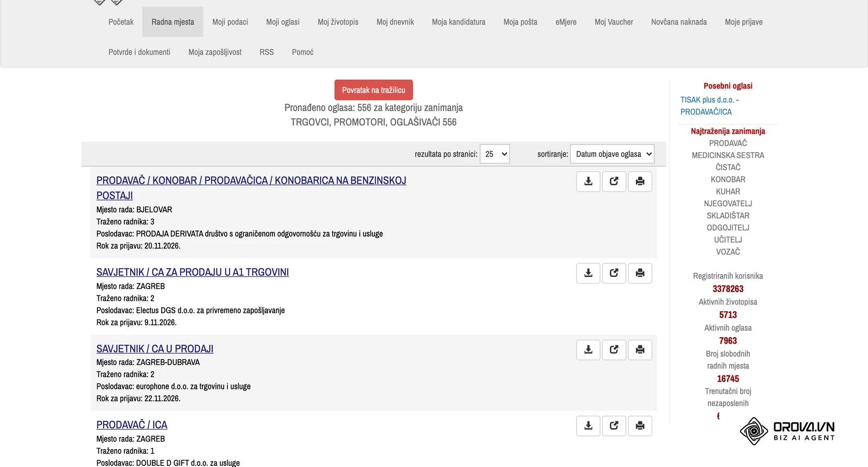
Task: Open Moj životopis in the navigation
Action: pos(338,22)
